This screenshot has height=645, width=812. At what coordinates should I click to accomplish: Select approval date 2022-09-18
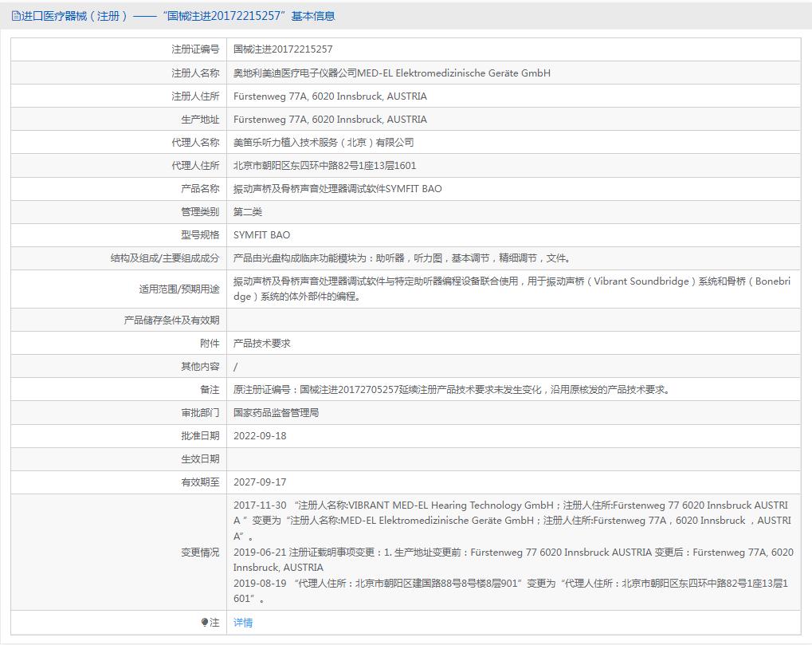coord(260,435)
